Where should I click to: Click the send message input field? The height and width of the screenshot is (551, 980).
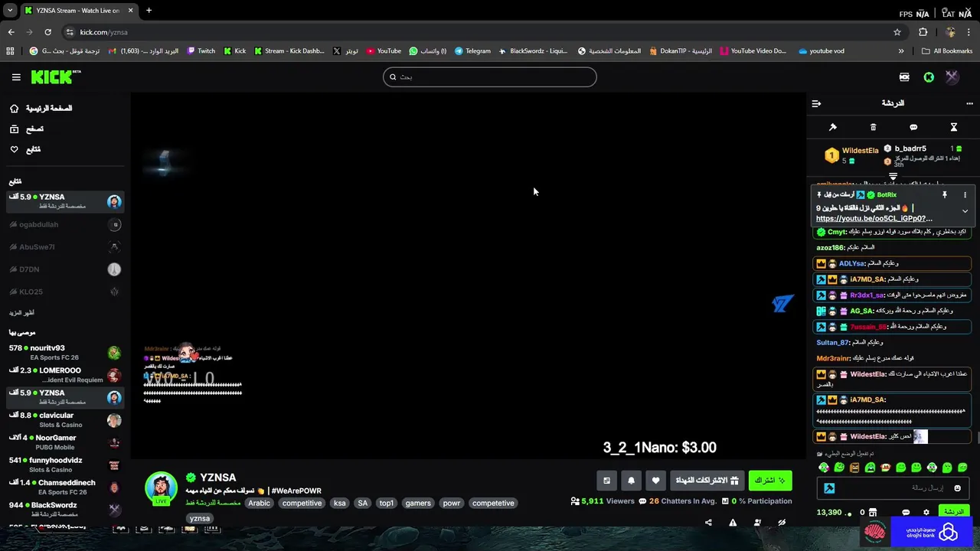[x=893, y=487]
